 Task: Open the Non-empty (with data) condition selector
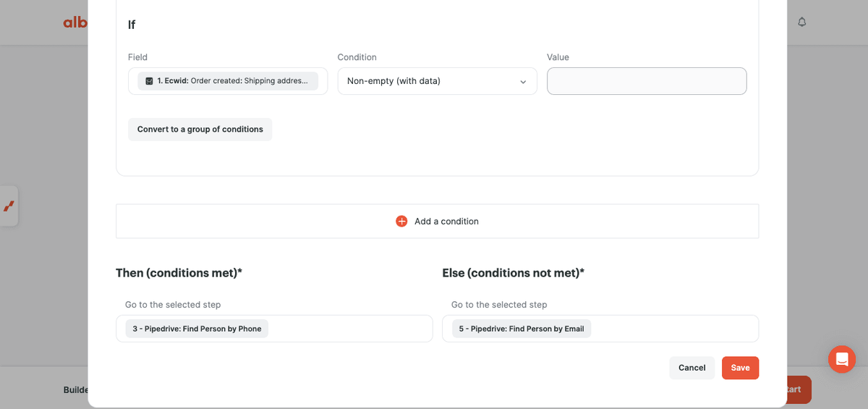click(x=437, y=81)
